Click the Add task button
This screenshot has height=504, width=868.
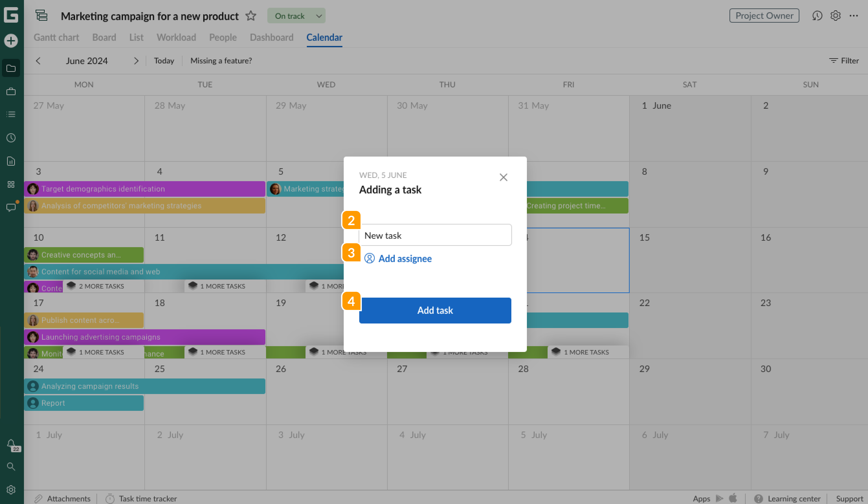435,310
